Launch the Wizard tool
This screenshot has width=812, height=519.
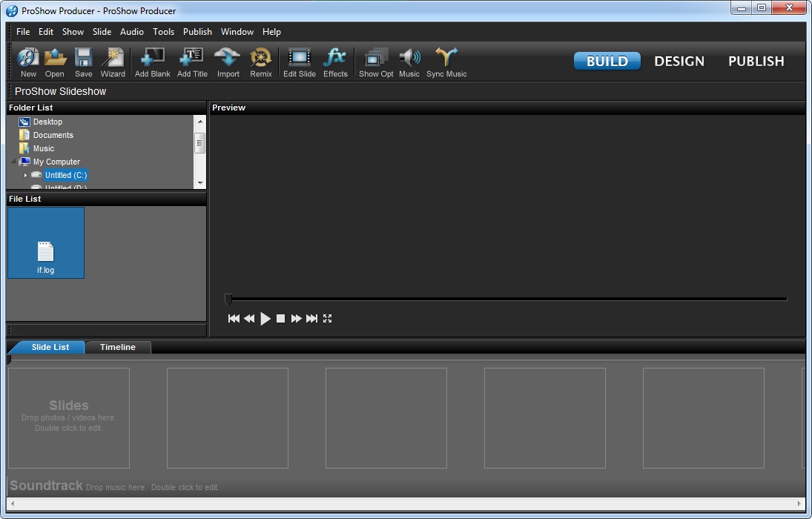coord(113,62)
